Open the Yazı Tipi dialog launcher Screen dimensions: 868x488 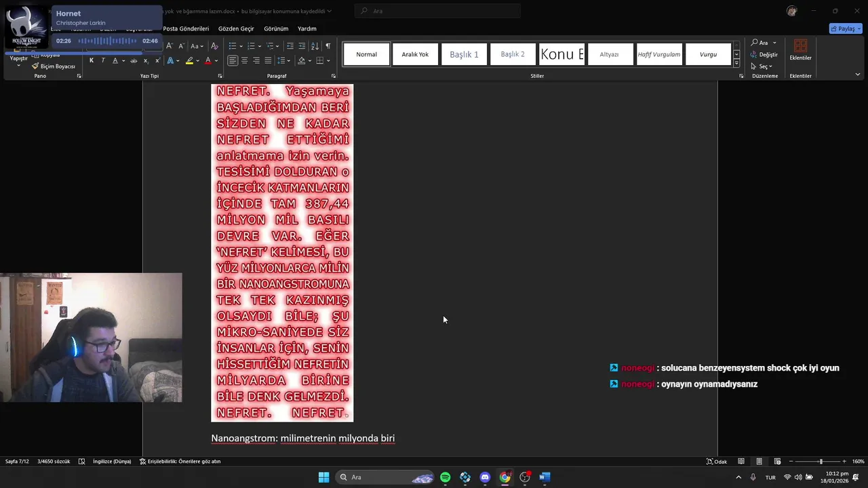pos(220,76)
